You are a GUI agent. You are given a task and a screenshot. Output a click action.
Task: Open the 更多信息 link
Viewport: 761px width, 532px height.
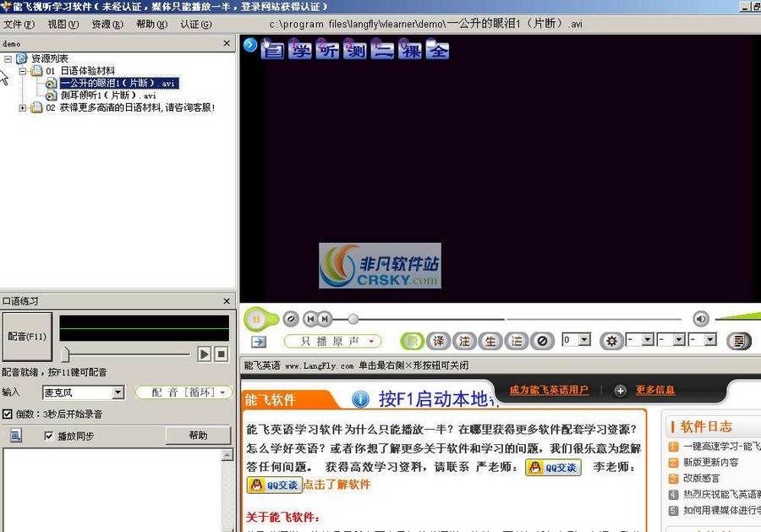(655, 390)
